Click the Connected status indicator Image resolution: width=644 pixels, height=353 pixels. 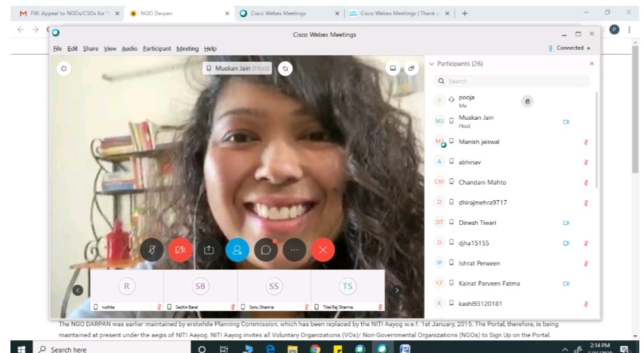tap(569, 48)
